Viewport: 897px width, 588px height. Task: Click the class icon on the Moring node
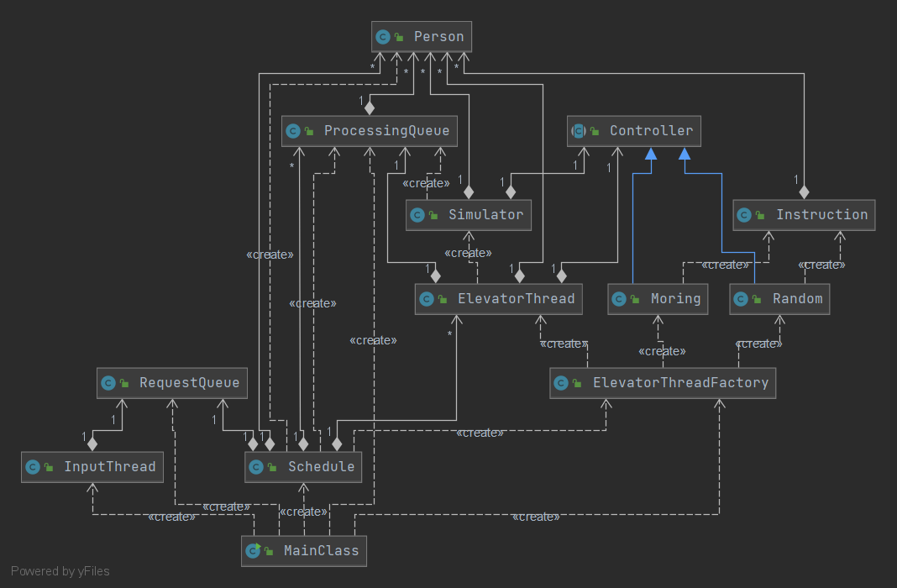click(x=619, y=299)
